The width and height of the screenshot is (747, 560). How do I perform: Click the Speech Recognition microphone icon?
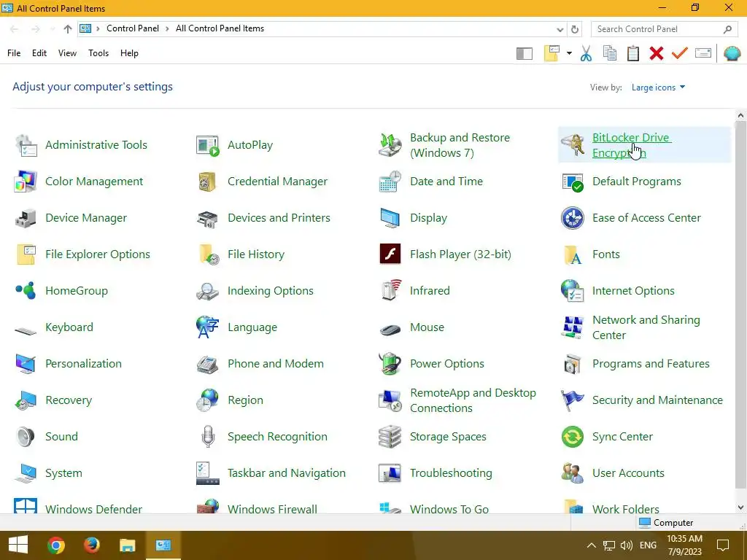(207, 437)
